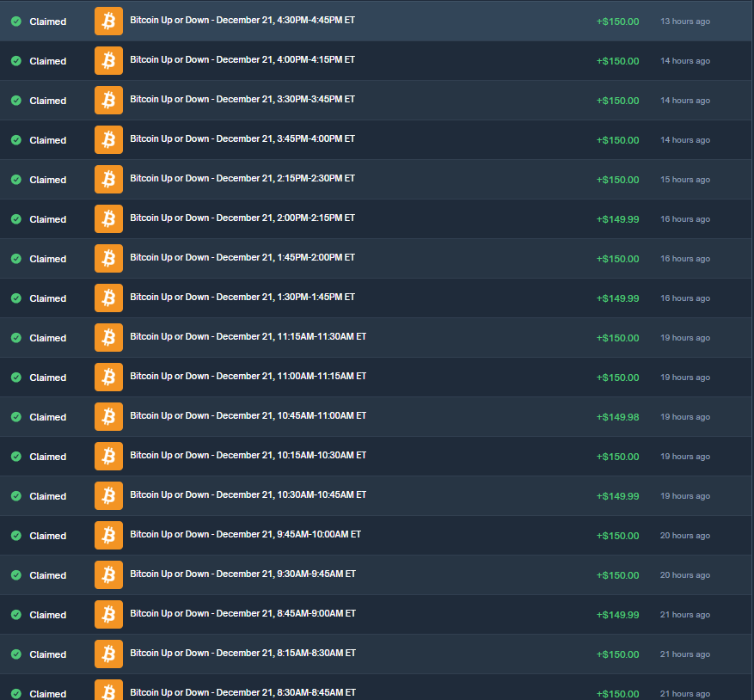Open Bitcoin Up or Down 10:45AM-11:00AM ET market
754x700 pixels.
tap(248, 415)
